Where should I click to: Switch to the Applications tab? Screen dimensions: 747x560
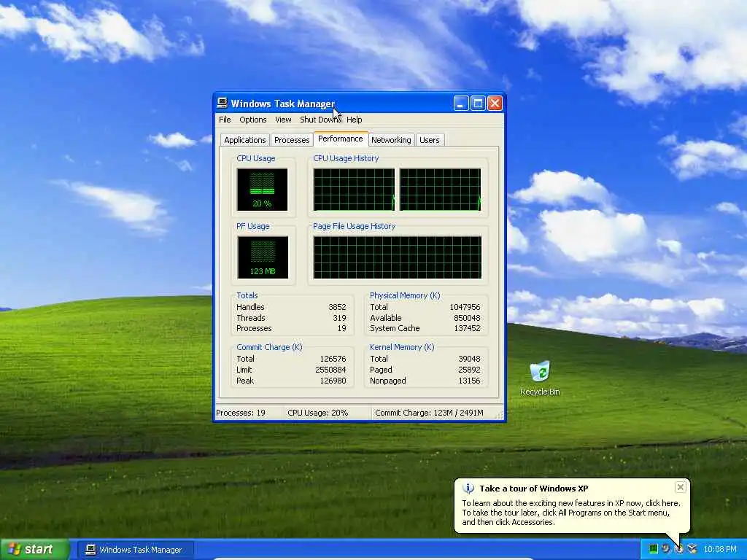(245, 140)
